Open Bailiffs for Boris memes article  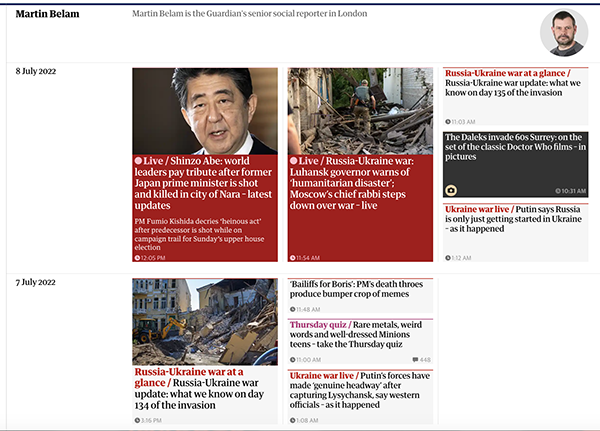(356, 289)
